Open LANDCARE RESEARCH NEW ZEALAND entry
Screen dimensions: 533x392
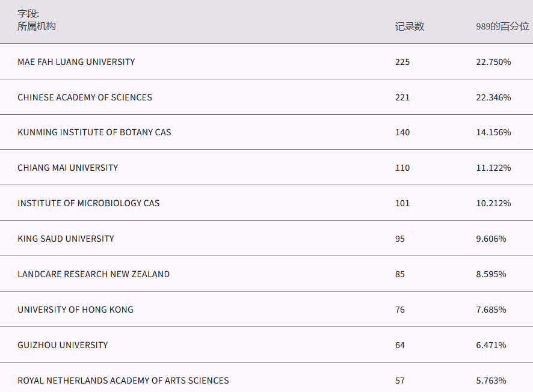click(93, 274)
